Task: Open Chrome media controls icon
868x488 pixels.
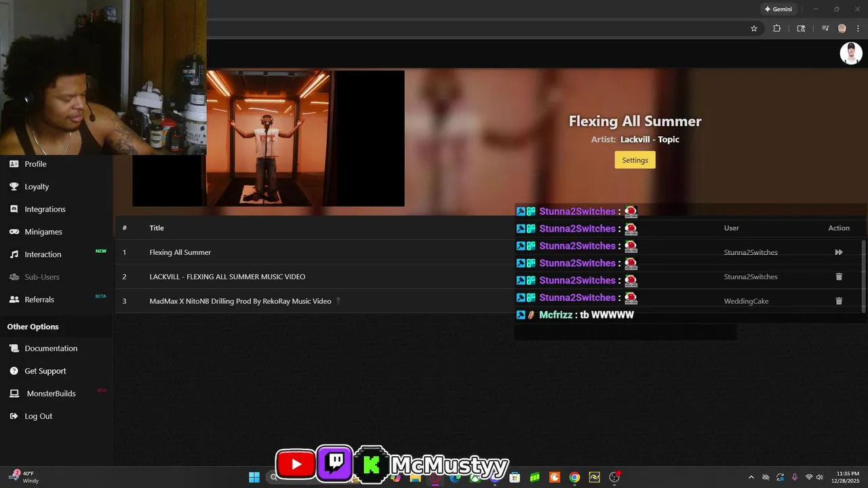Action: 825,28
